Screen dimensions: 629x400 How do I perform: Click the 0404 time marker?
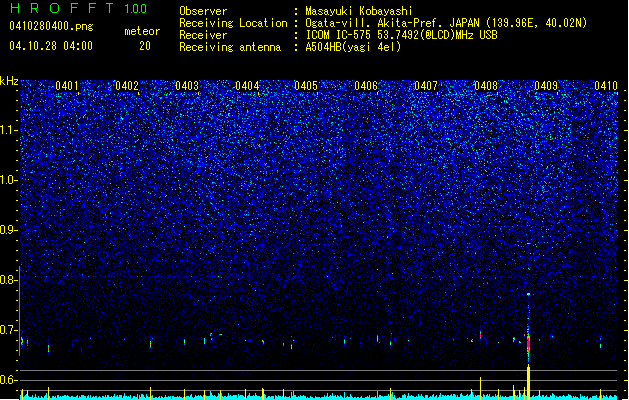(x=247, y=86)
